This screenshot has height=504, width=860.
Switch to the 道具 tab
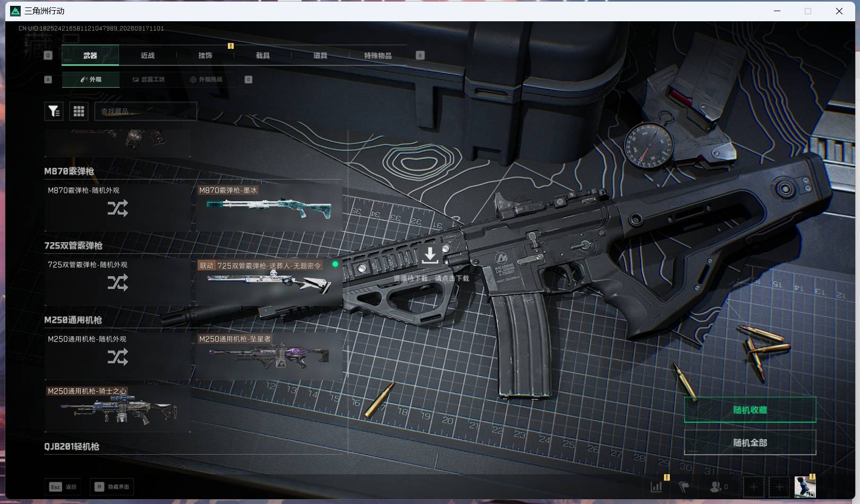coord(320,55)
